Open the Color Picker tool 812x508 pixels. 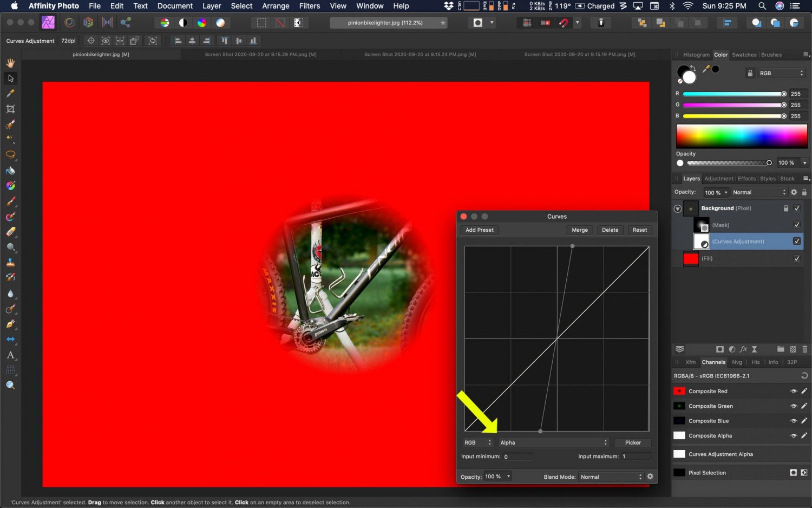[10, 93]
